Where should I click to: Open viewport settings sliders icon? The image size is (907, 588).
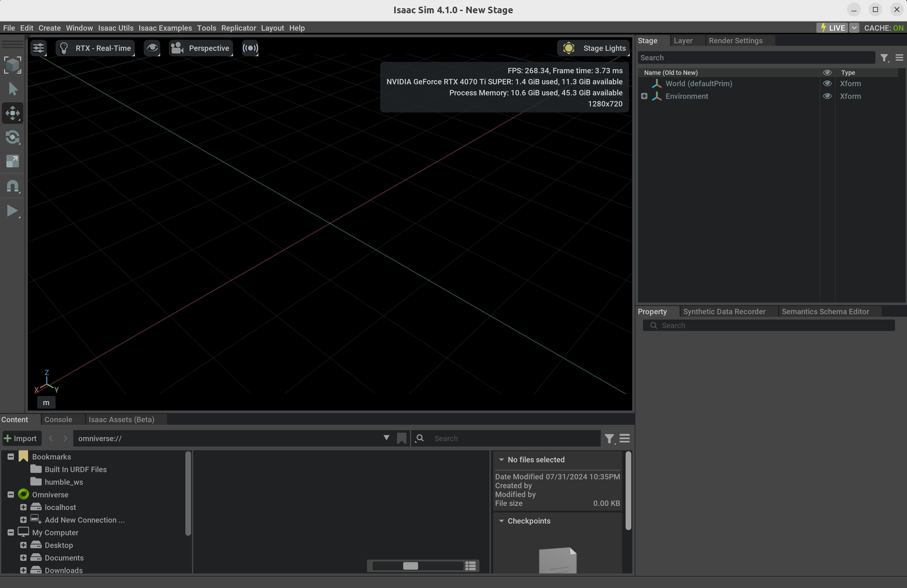point(39,48)
